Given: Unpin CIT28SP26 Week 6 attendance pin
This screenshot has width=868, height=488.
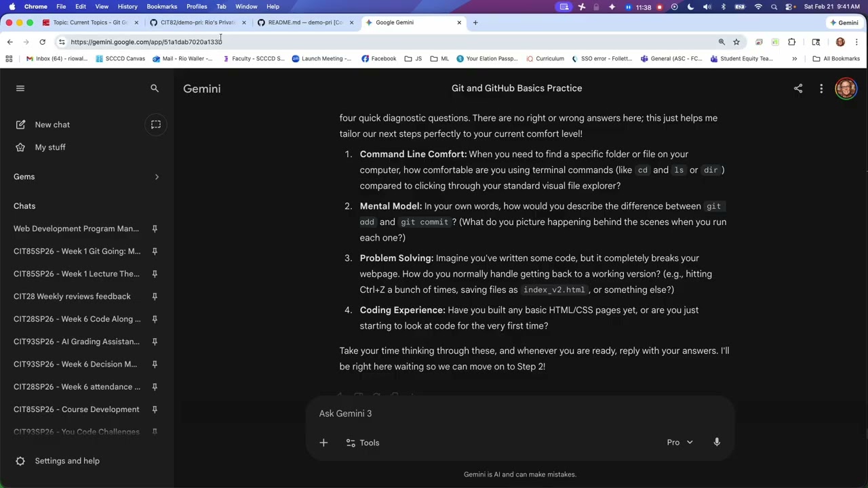Looking at the screenshot, I should click(x=155, y=387).
